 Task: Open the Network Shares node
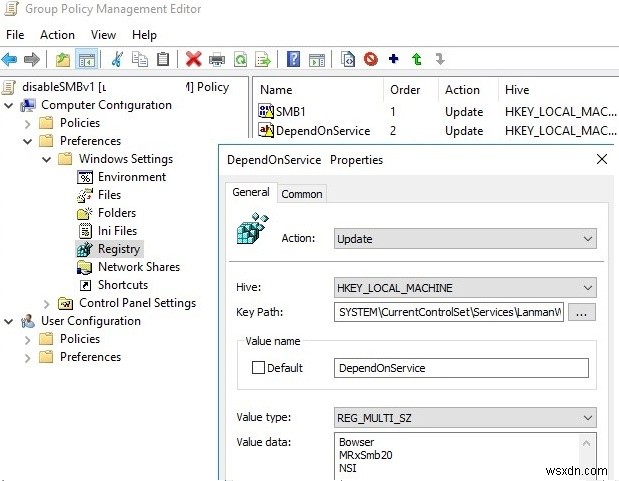[x=128, y=267]
